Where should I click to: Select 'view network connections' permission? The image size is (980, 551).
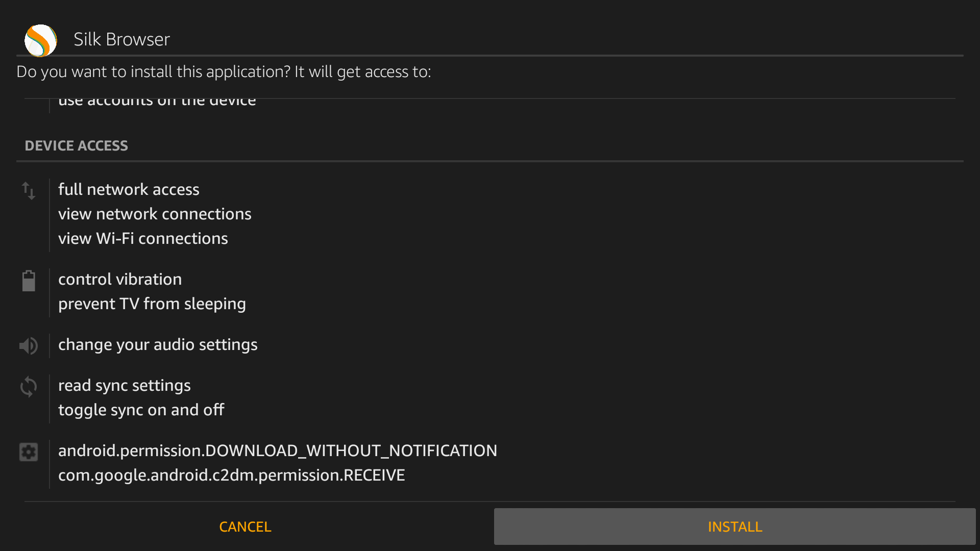(x=155, y=214)
